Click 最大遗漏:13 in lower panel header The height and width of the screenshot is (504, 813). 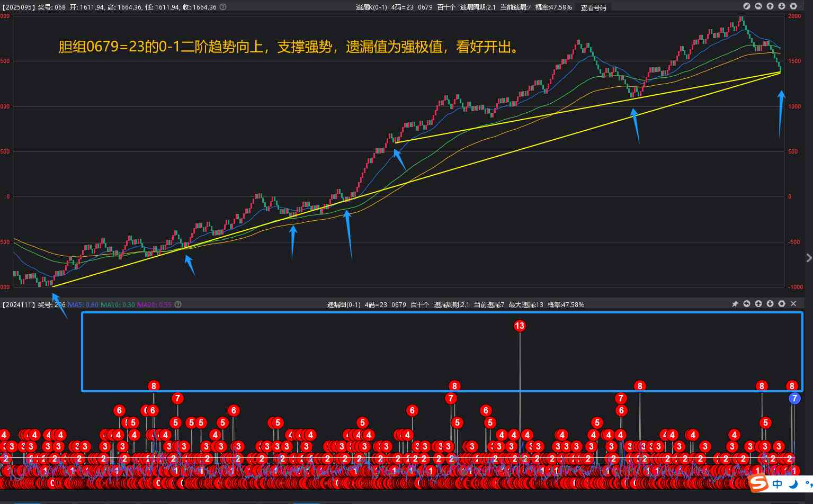tap(526, 304)
